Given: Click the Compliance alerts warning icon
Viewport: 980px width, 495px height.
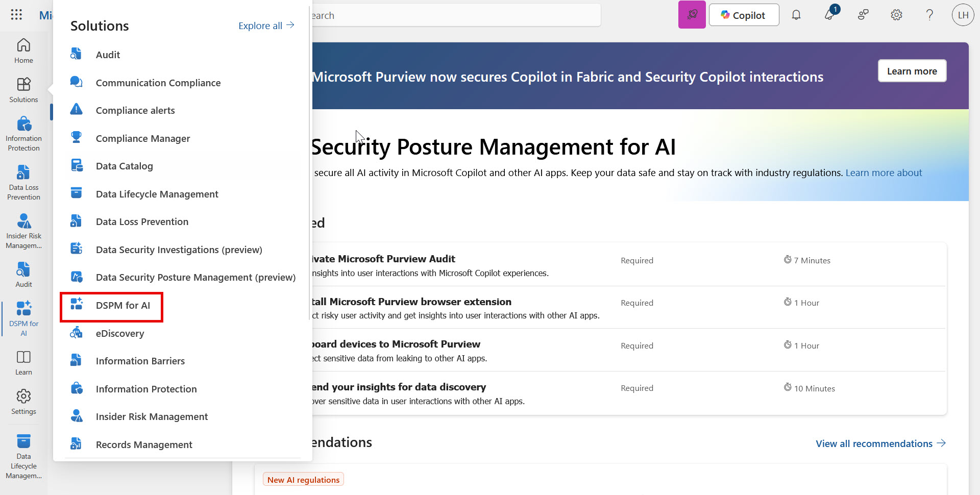Looking at the screenshot, I should (76, 110).
